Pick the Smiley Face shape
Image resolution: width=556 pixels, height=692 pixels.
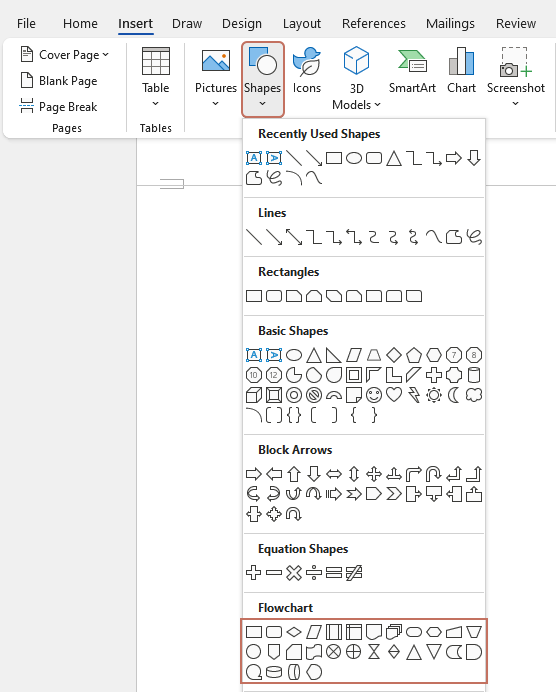pyautogui.click(x=374, y=395)
